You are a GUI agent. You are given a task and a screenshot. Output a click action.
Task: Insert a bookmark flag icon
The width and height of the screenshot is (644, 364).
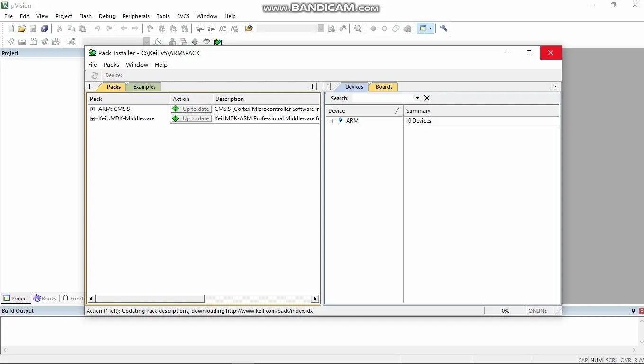coord(151,28)
